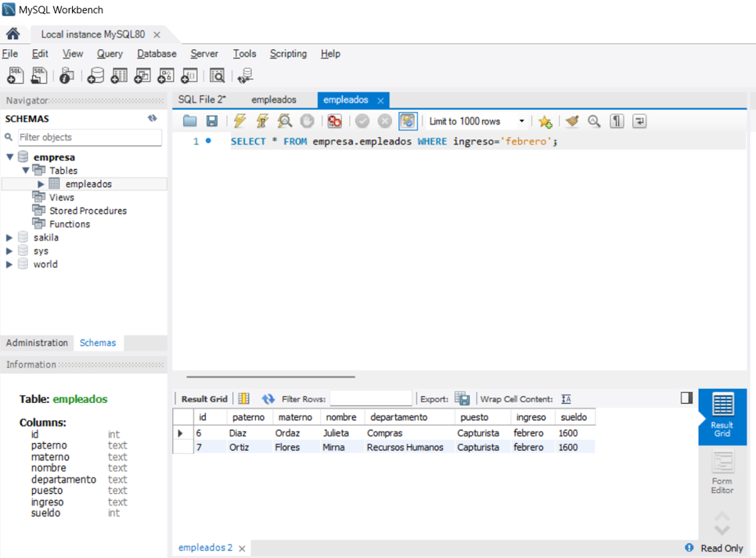The image size is (756, 558).
Task: Refresh the schemas list icon
Action: pyautogui.click(x=153, y=118)
